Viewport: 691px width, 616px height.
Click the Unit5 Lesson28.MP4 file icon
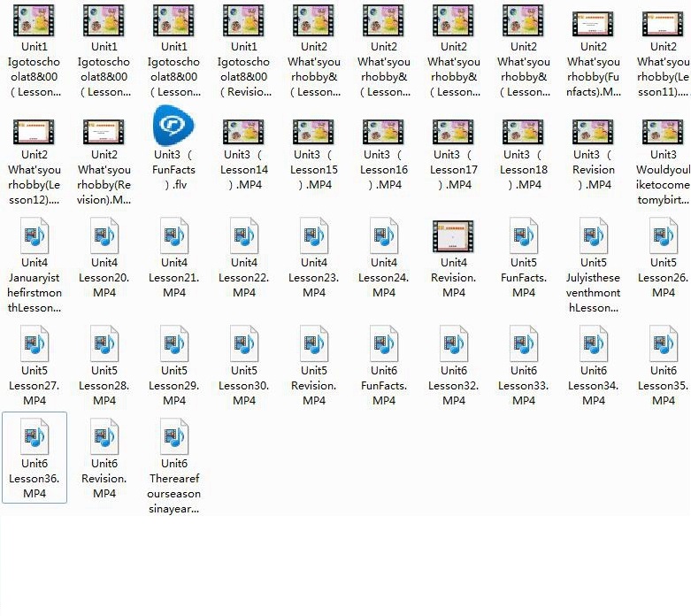click(104, 344)
